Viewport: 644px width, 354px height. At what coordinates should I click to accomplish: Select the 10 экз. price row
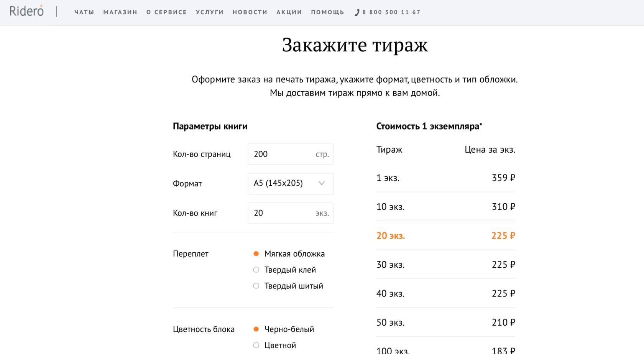pyautogui.click(x=446, y=207)
